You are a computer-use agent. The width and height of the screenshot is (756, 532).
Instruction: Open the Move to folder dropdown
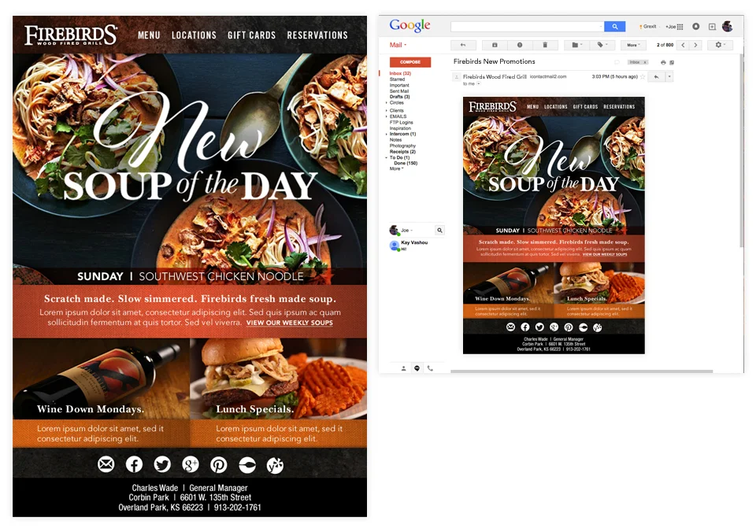(577, 45)
